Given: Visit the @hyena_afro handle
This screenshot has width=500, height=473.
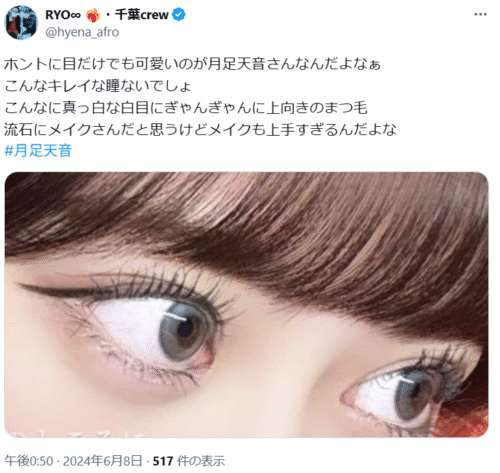Looking at the screenshot, I should (82, 32).
